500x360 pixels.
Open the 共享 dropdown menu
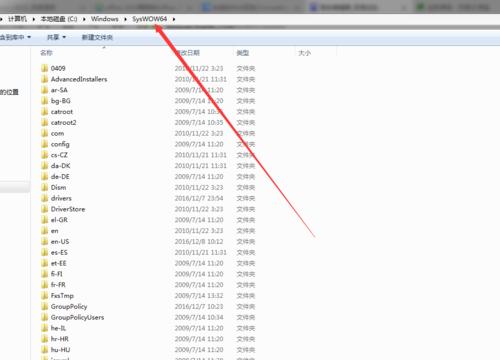point(56,37)
